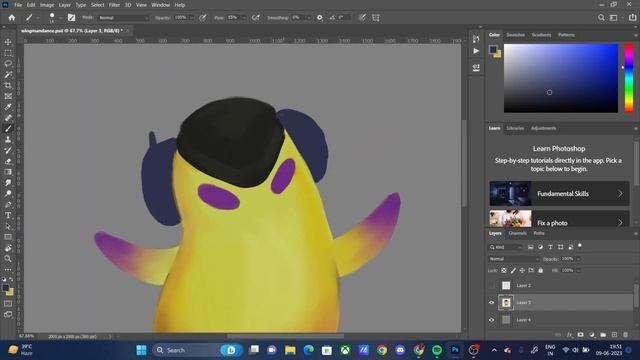Screen dimensions: 640x360
Task: Select the Pen tool
Action: coord(8,204)
